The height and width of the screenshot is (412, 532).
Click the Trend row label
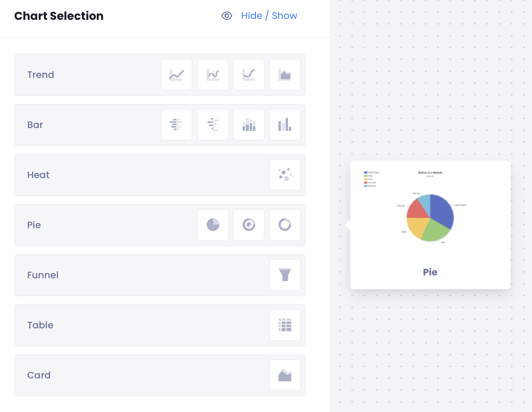(41, 75)
